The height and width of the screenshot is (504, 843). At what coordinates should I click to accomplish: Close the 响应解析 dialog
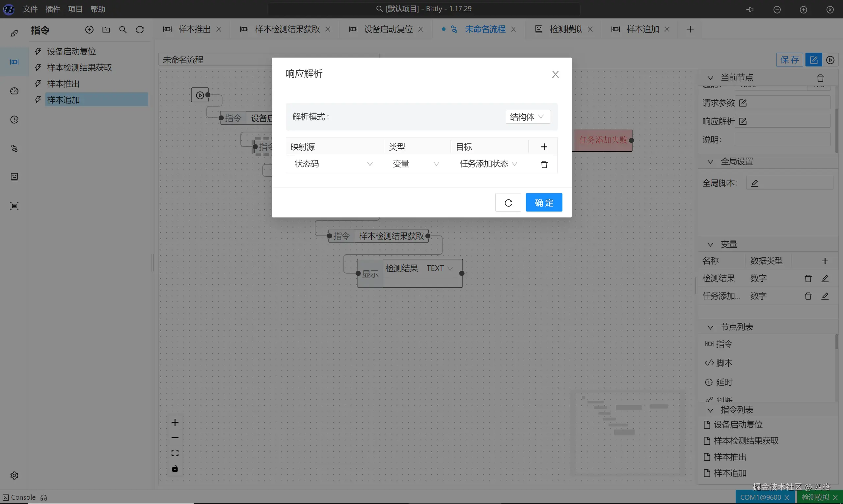pyautogui.click(x=555, y=74)
